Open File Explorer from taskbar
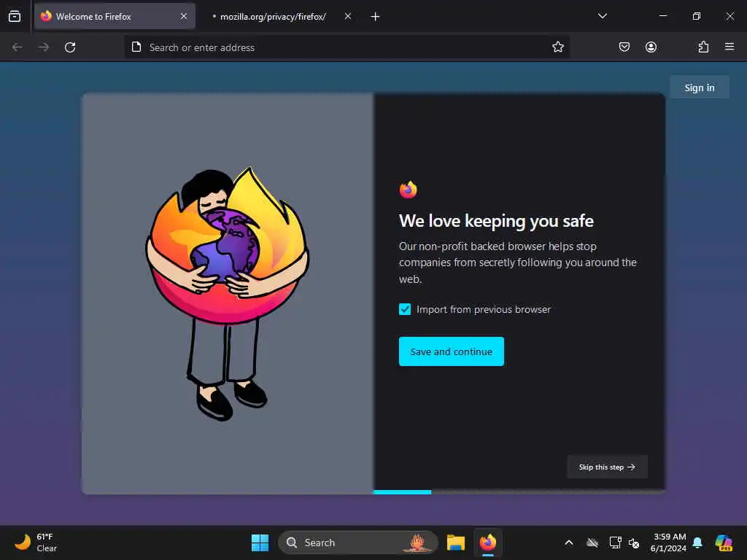 tap(456, 542)
